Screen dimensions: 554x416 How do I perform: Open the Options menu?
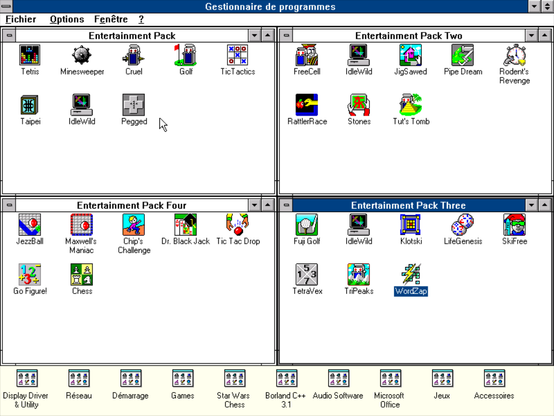(x=67, y=19)
